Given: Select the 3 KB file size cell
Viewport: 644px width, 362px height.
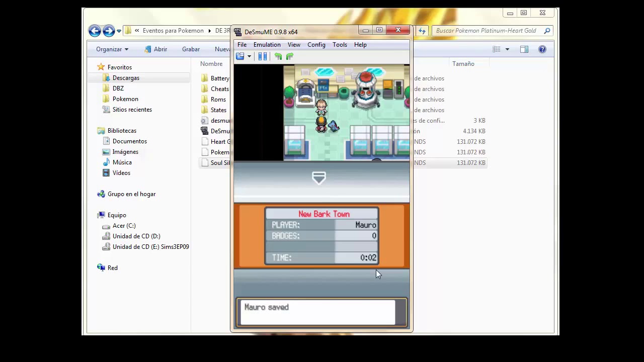Looking at the screenshot, I should [479, 121].
